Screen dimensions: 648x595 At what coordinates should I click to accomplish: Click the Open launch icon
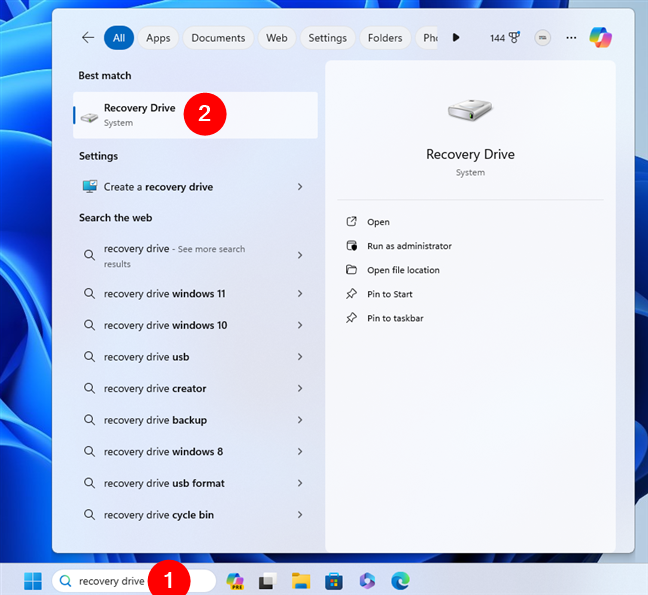point(351,221)
